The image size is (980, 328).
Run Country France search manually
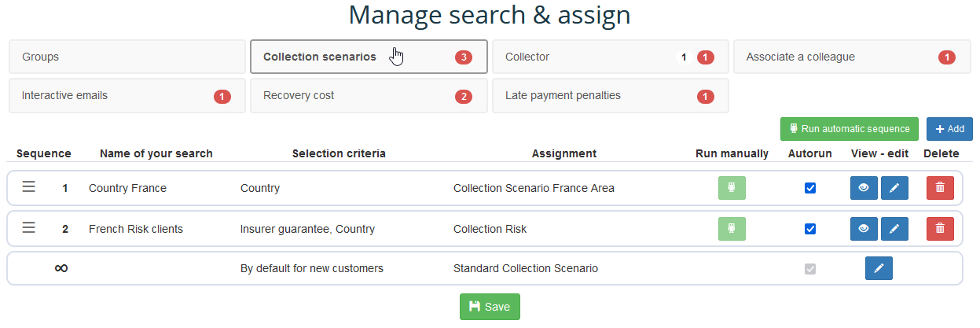[x=732, y=188]
